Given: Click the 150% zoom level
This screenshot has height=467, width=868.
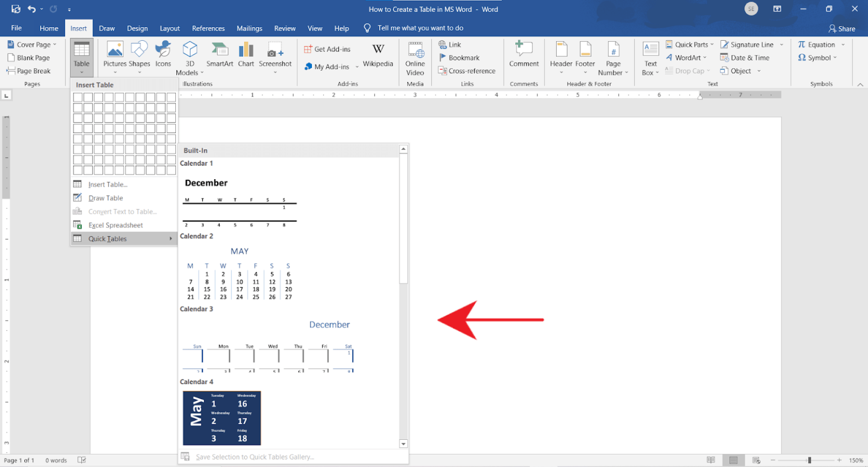Looking at the screenshot, I should pyautogui.click(x=856, y=460).
